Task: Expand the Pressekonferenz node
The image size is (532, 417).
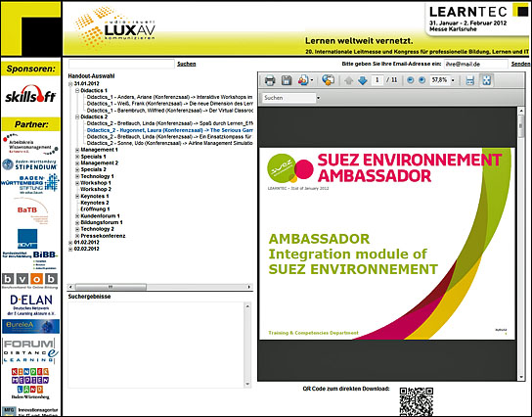Action: 77,236
